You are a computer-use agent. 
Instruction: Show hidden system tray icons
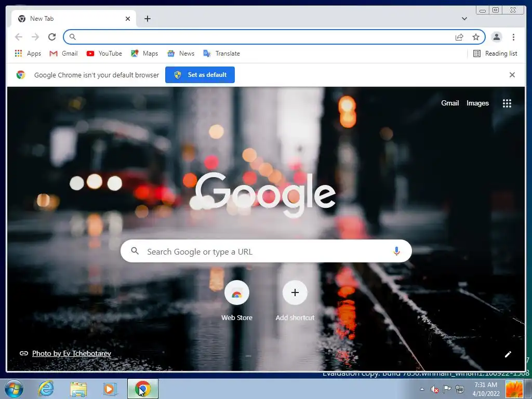click(x=422, y=389)
